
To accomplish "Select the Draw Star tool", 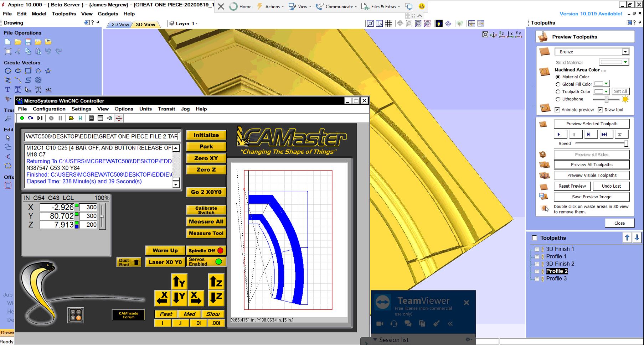I will [x=48, y=70].
